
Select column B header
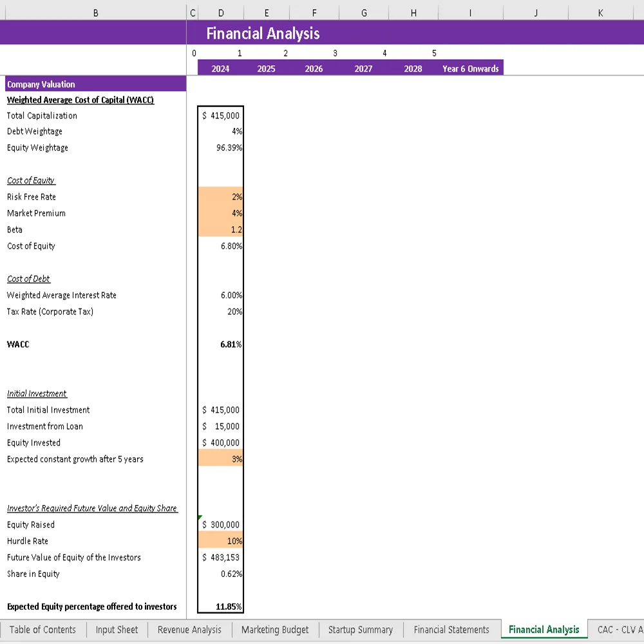[x=95, y=12]
